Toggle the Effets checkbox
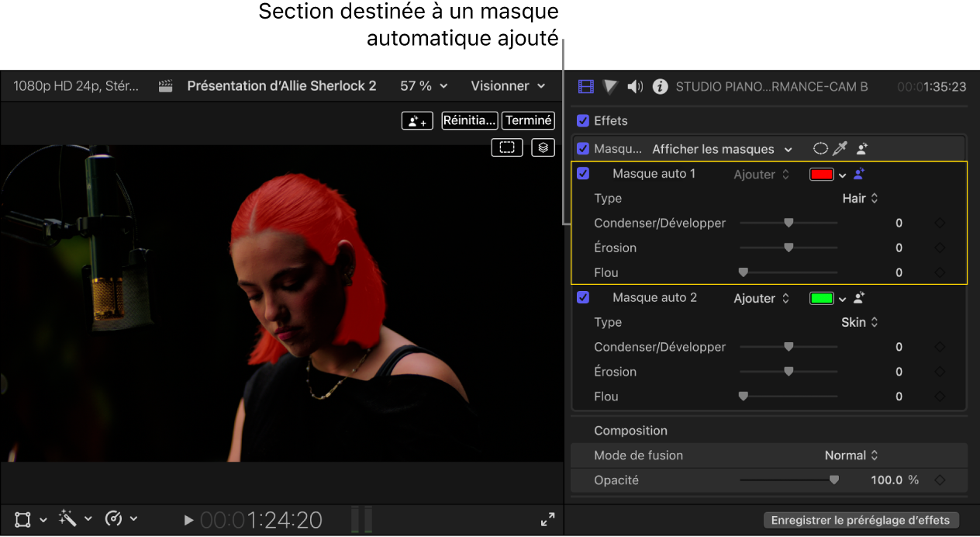Image resolution: width=980 pixels, height=537 pixels. (583, 121)
